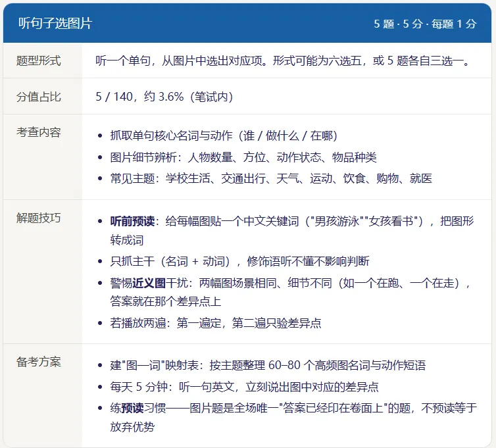
Task: Click the continuation line 转成词
Action: pyautogui.click(x=127, y=240)
